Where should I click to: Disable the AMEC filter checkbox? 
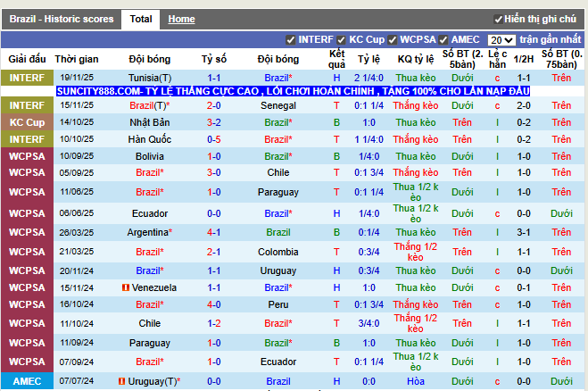point(443,40)
